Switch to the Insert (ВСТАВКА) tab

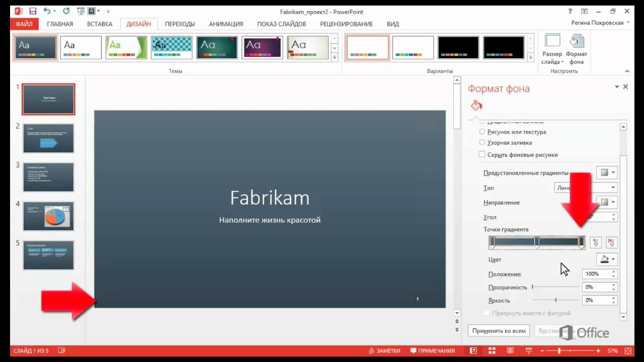pos(100,24)
